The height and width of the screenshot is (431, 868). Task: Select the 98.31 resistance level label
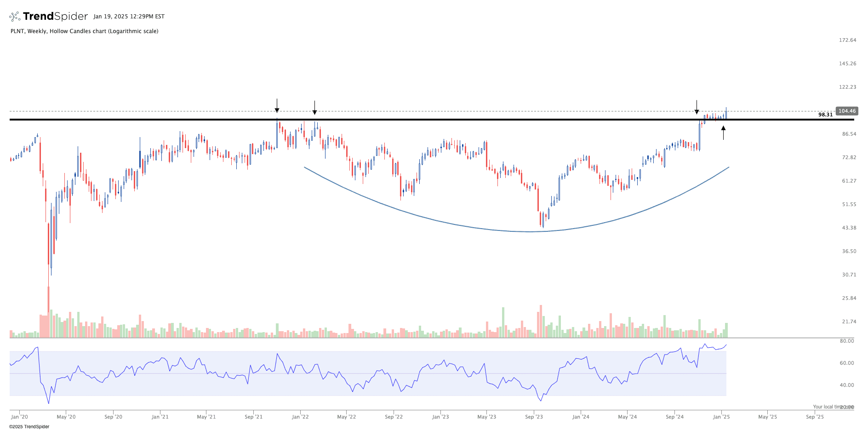coord(825,115)
